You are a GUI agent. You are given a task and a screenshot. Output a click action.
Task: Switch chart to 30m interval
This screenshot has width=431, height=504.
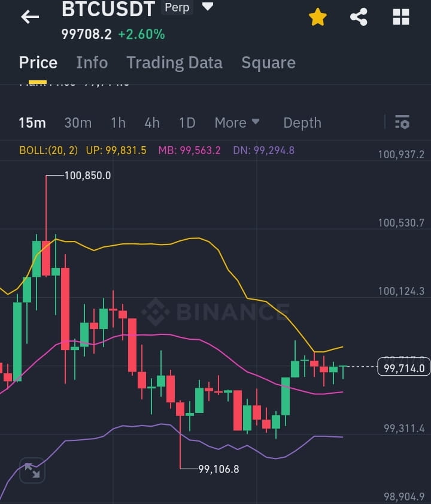(x=78, y=123)
